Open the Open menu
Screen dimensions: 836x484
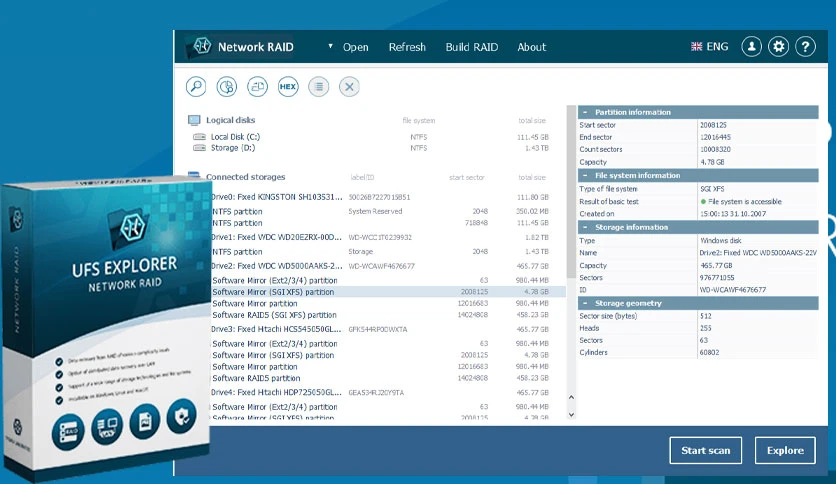click(356, 47)
